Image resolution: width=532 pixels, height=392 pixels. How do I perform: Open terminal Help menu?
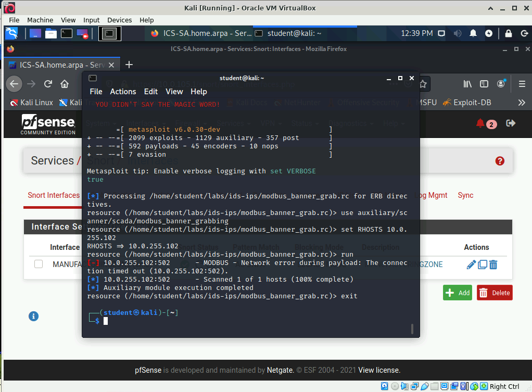(x=198, y=92)
